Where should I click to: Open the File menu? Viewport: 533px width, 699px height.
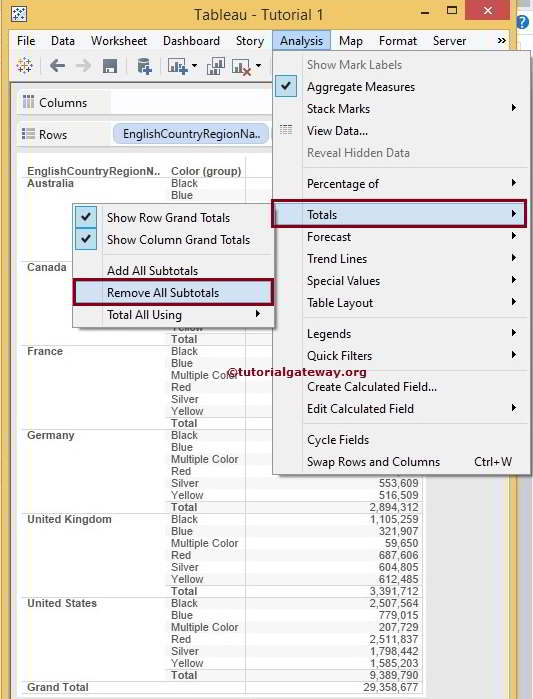pyautogui.click(x=26, y=41)
